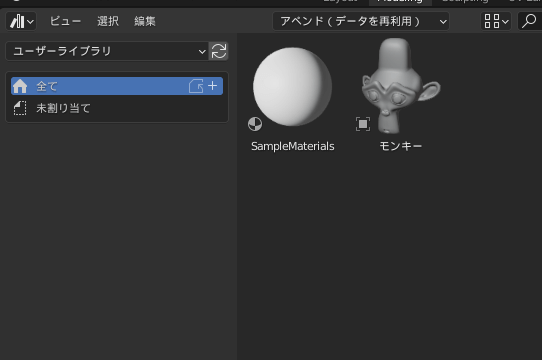The width and height of the screenshot is (542, 360).
Task: Click the material type icon on SampleMaterials
Action: coord(255,124)
